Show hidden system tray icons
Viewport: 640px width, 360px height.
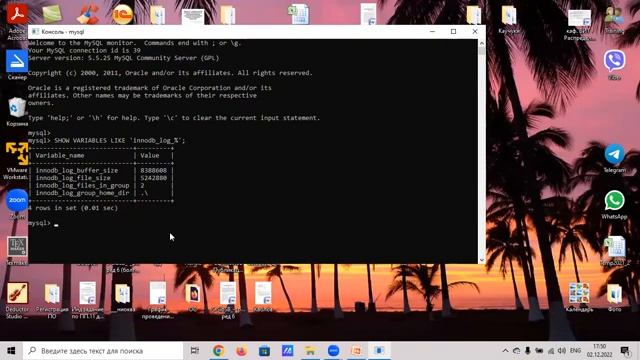(505, 351)
